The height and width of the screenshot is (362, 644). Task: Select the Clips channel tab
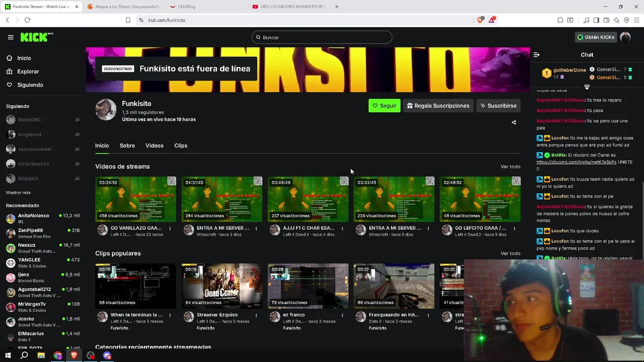181,146
